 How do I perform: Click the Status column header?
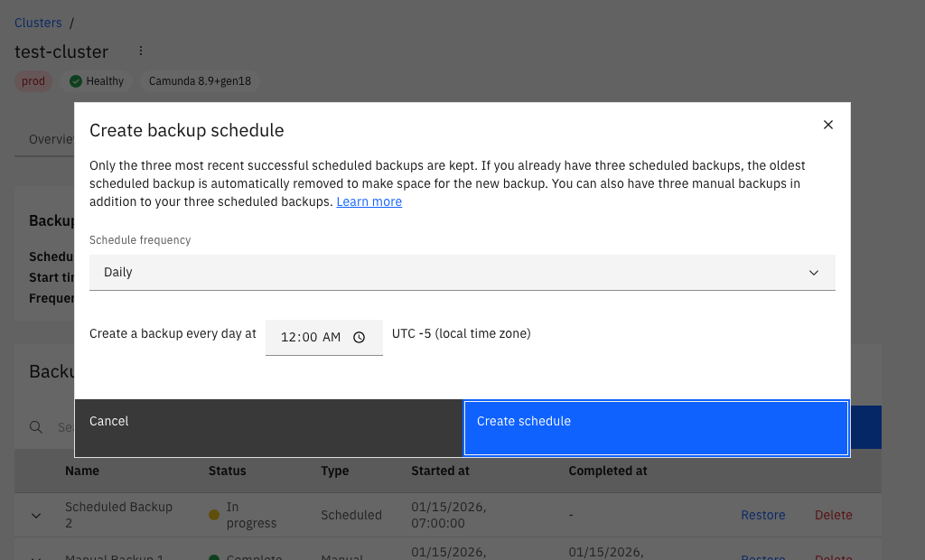(227, 471)
